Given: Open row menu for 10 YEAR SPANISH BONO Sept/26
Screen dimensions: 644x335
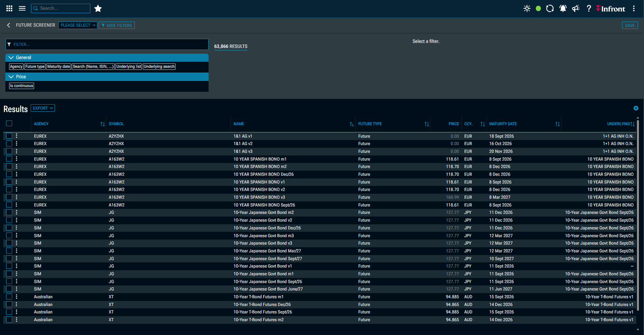Looking at the screenshot, I should pyautogui.click(x=17, y=205).
